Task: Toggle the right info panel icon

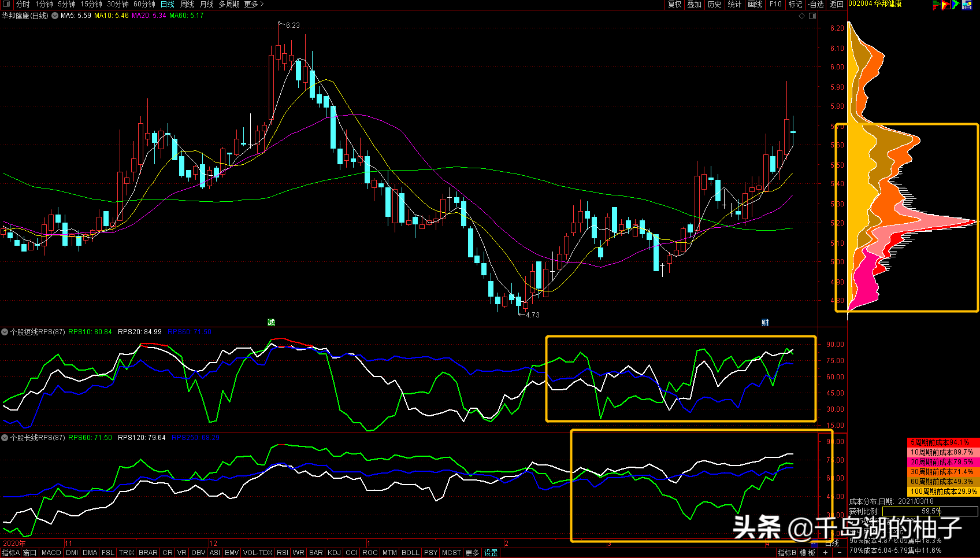Action: coord(812,16)
